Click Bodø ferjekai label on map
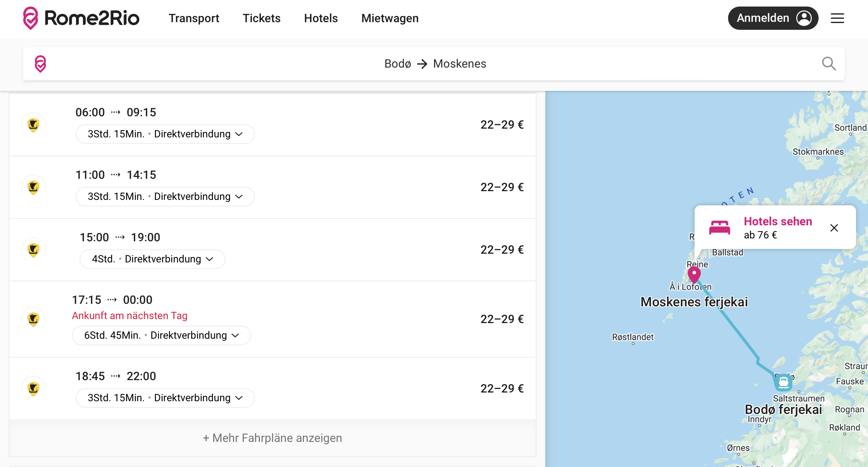The image size is (868, 467). tap(783, 410)
